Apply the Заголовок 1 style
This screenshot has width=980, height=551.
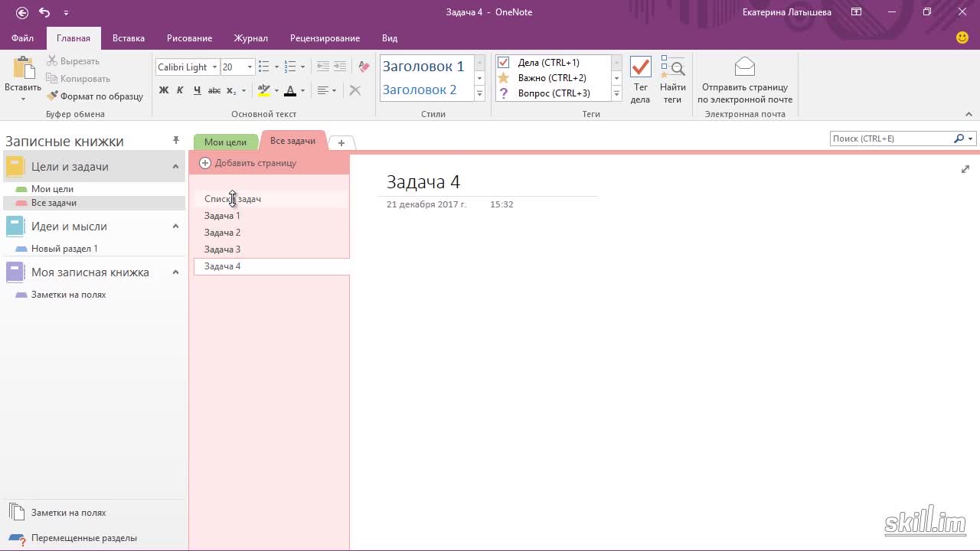(x=423, y=67)
